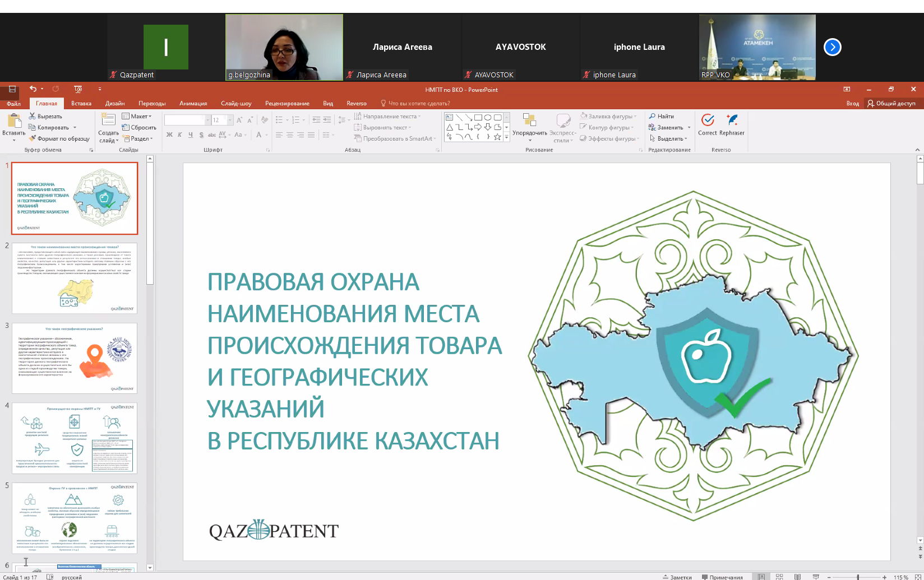This screenshot has height=580, width=924.
Task: Switch to slide sorter view in status bar
Action: pyautogui.click(x=779, y=577)
